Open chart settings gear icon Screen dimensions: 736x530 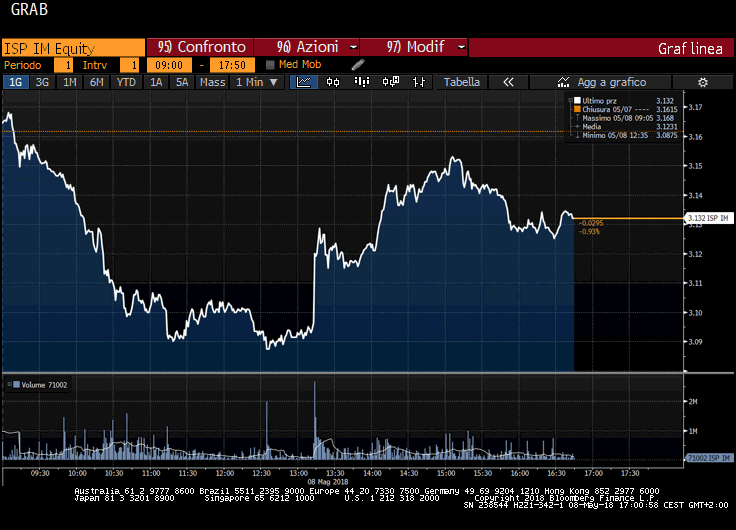pyautogui.click(x=702, y=82)
